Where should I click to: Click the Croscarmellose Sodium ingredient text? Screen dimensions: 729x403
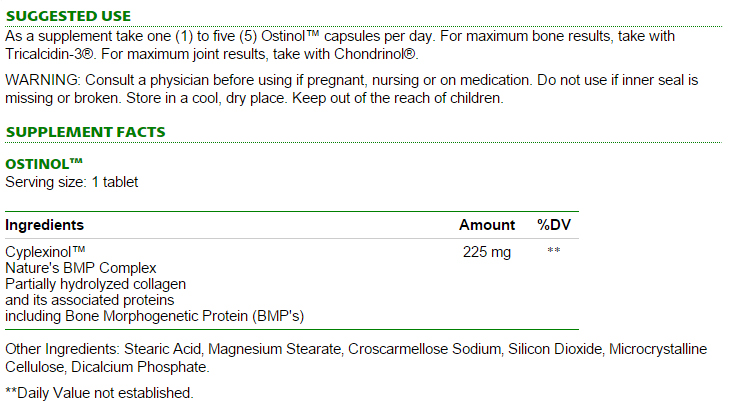[424, 349]
